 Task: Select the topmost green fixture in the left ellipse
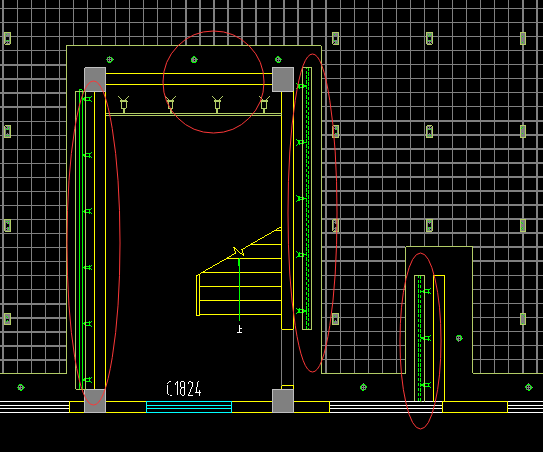coord(87,99)
